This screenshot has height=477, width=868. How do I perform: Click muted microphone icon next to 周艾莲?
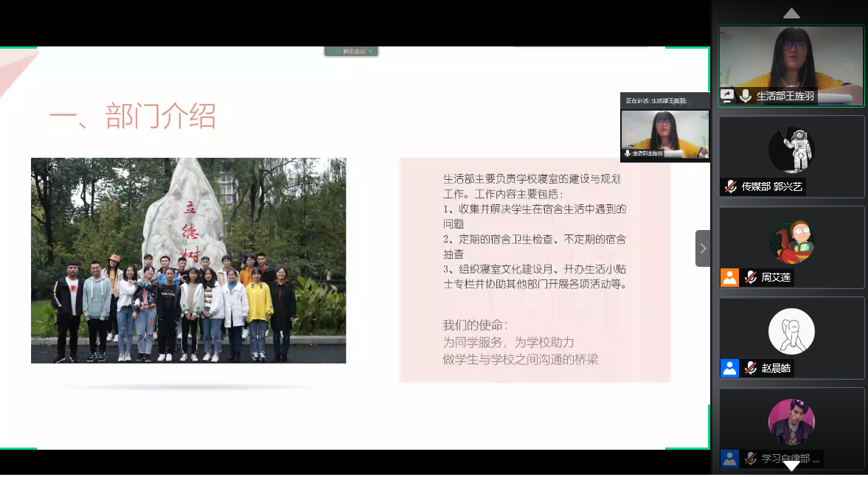coord(750,278)
